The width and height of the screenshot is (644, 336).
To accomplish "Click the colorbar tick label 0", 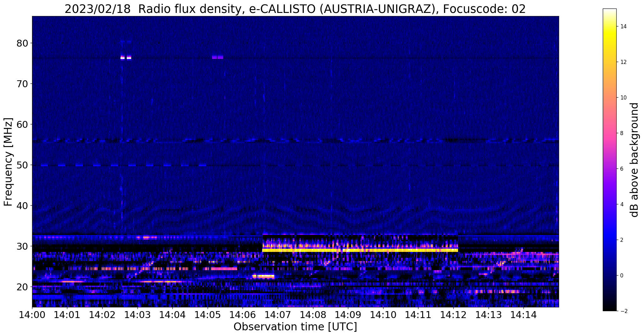I will (x=622, y=276).
